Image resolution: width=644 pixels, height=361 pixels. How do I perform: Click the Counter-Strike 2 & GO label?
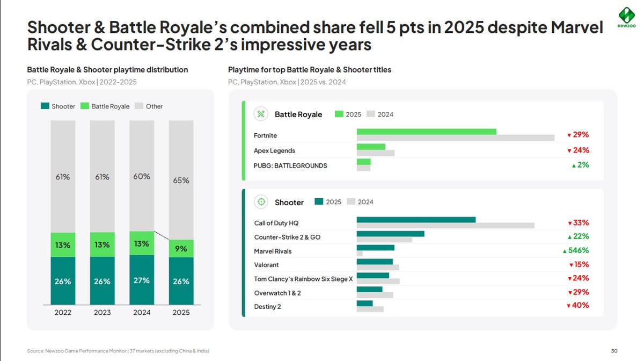pos(287,237)
